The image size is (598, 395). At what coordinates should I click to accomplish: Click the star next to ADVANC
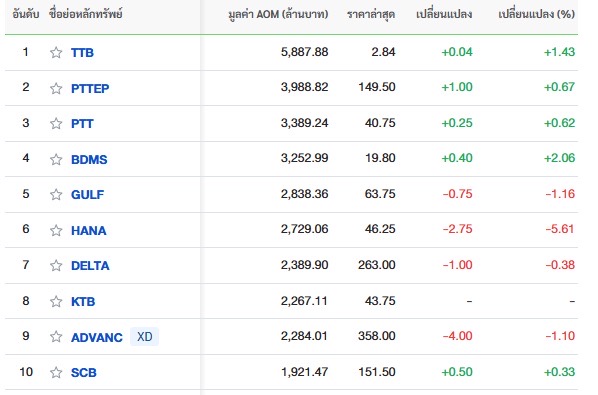pos(56,337)
